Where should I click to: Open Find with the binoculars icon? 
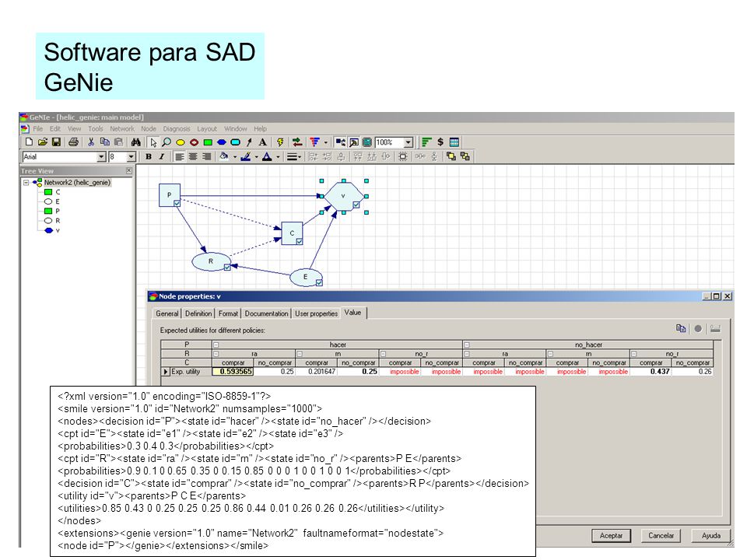pos(135,142)
